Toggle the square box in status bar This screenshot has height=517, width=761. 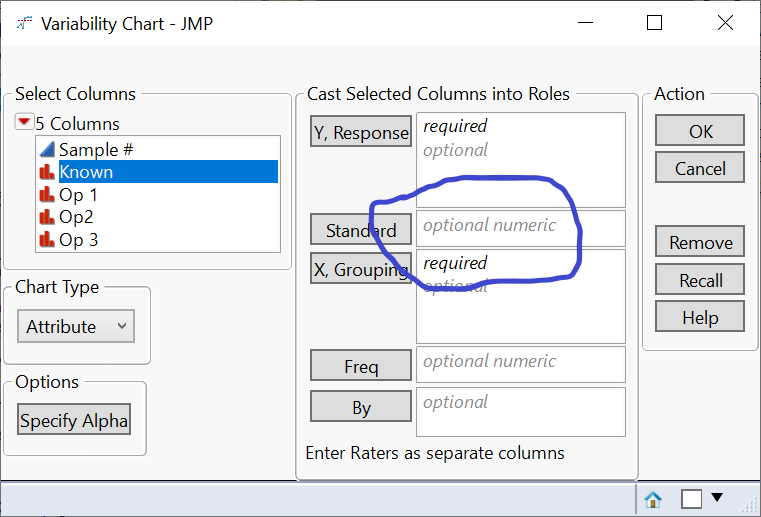[x=691, y=498]
